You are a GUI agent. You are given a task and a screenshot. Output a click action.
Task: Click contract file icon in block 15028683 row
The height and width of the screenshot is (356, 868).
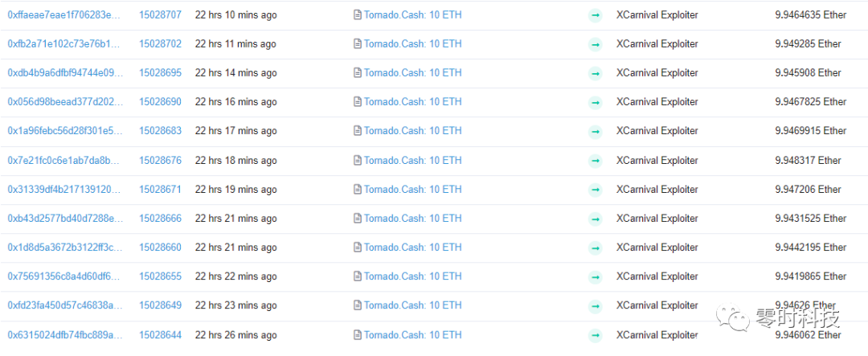(358, 131)
